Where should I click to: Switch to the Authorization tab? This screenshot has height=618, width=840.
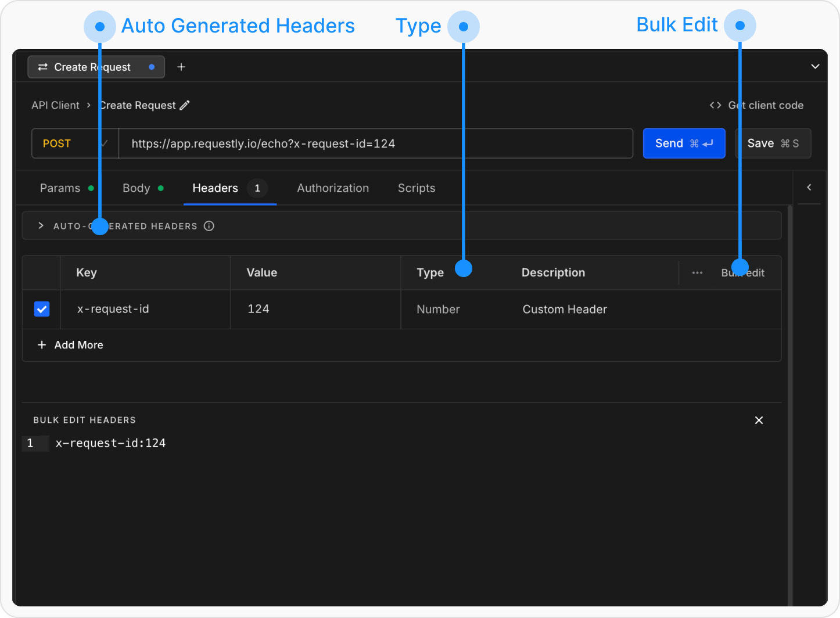332,188
